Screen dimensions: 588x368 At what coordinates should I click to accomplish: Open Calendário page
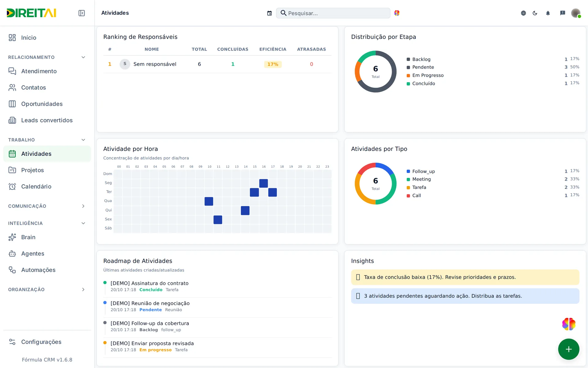47,186
